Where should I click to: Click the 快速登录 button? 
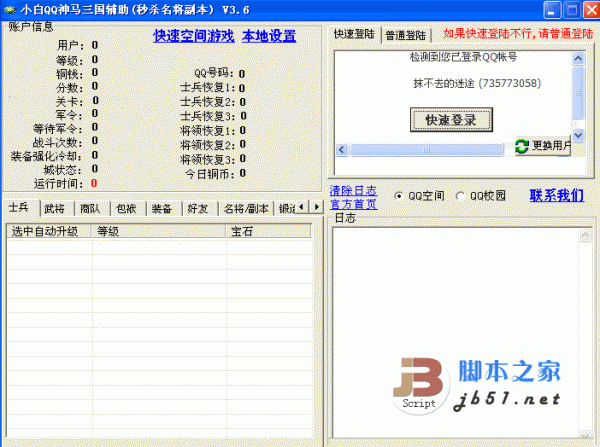451,120
